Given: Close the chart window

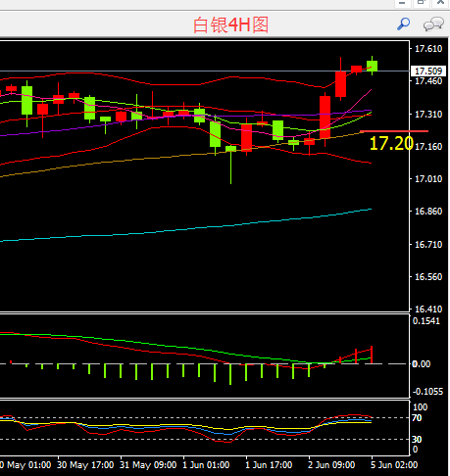Looking at the screenshot, I should (x=440, y=3).
